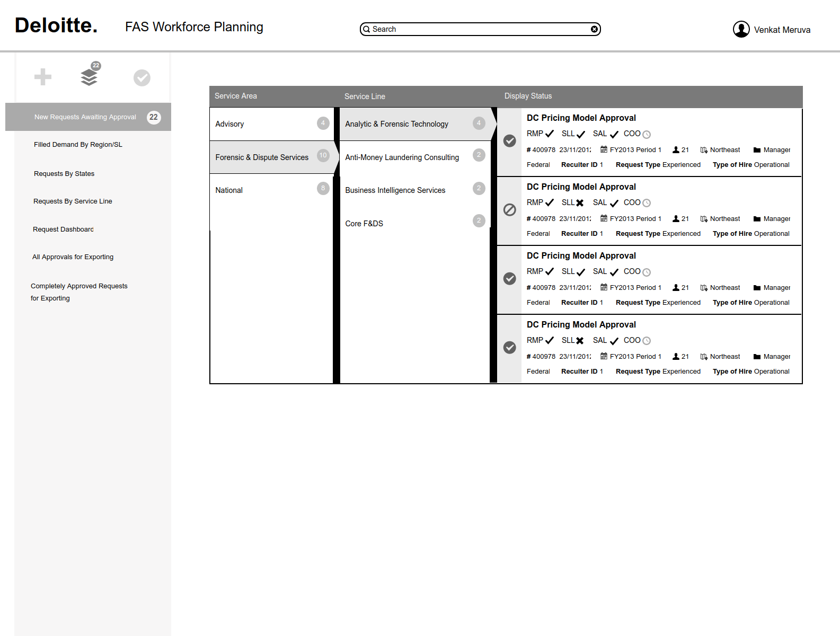Open third DC Pricing Model Approval title

pos(581,255)
